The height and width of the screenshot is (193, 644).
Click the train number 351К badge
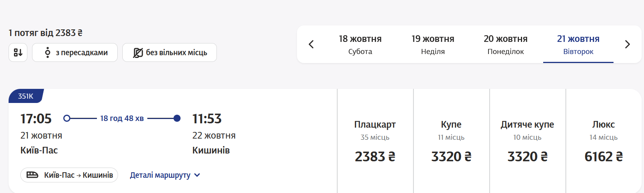(x=26, y=96)
